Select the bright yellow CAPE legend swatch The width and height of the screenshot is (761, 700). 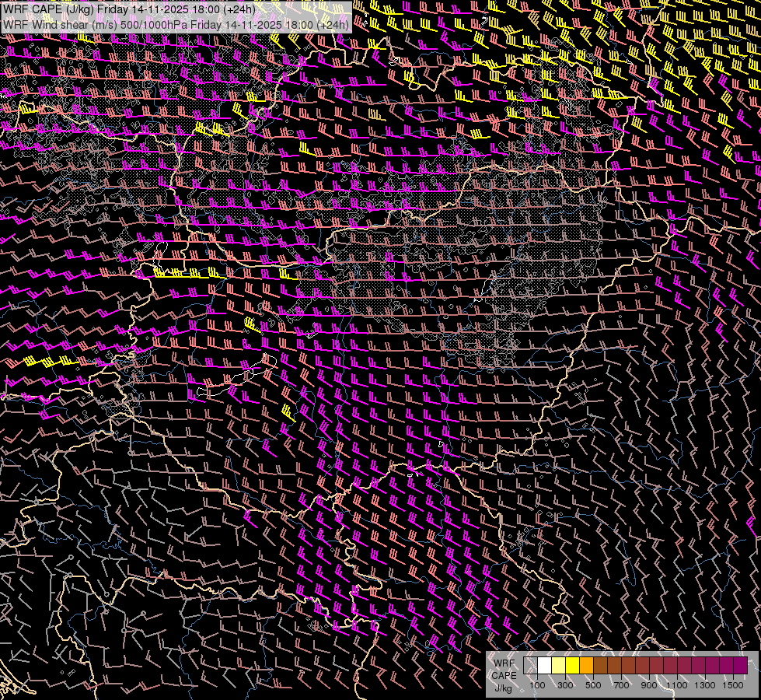tap(573, 665)
